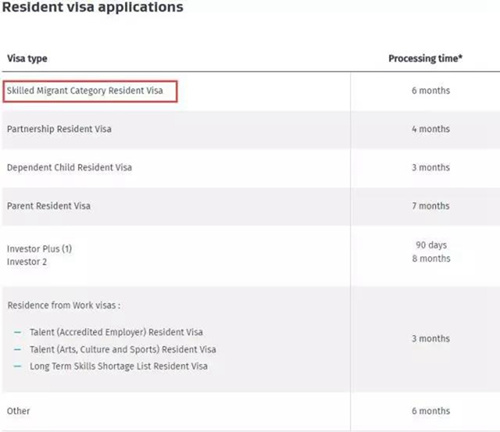Click the 8 months processing time

[431, 259]
